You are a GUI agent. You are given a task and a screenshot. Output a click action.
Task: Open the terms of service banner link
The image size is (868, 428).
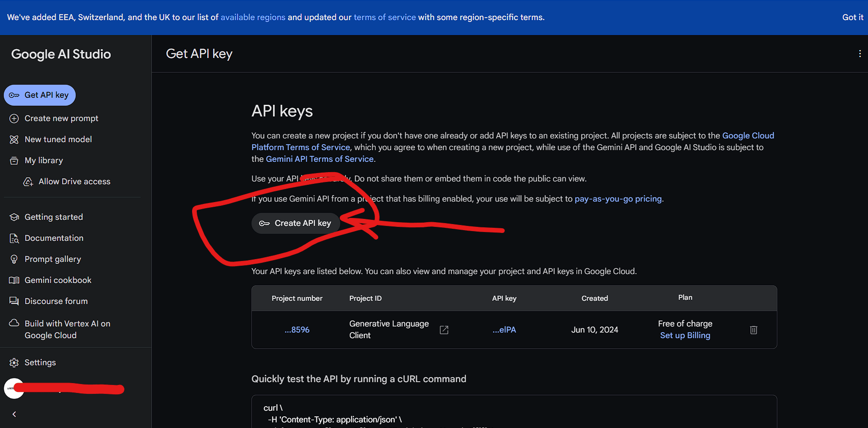[385, 17]
